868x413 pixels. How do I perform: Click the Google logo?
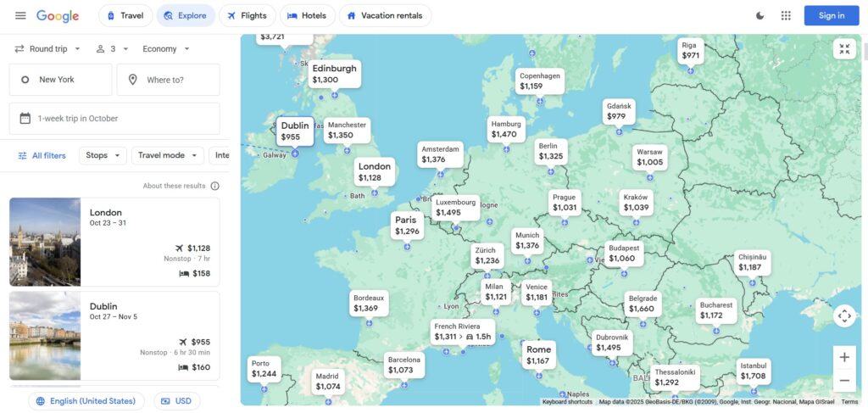[x=58, y=16]
